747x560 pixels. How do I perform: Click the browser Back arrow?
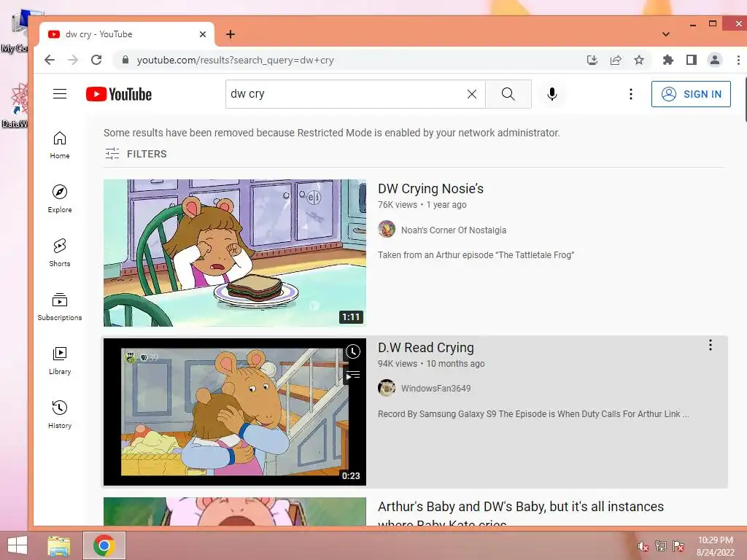point(50,60)
